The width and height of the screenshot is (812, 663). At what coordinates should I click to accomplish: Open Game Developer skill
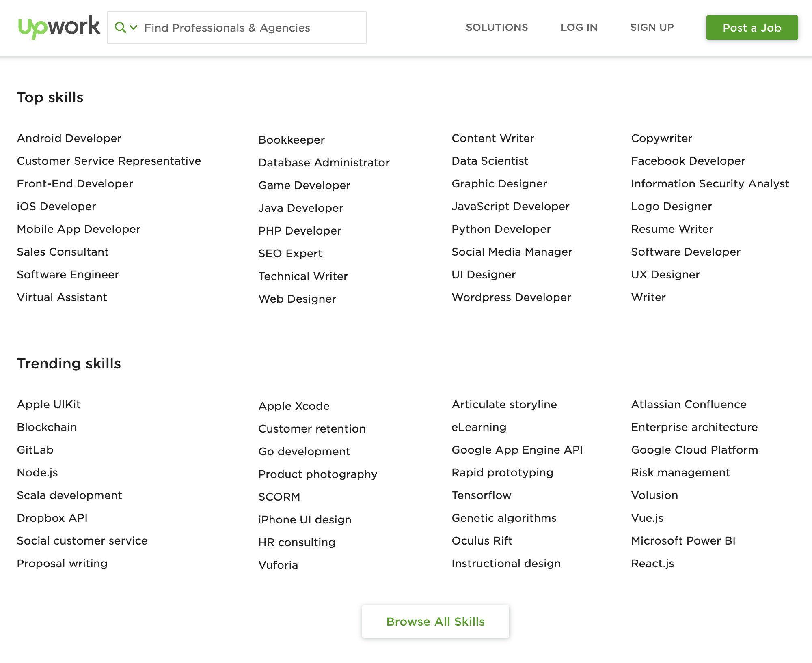point(304,185)
